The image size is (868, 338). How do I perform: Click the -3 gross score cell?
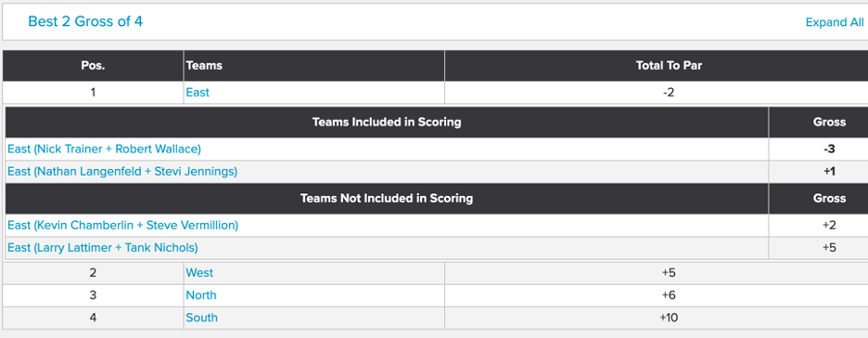(829, 149)
